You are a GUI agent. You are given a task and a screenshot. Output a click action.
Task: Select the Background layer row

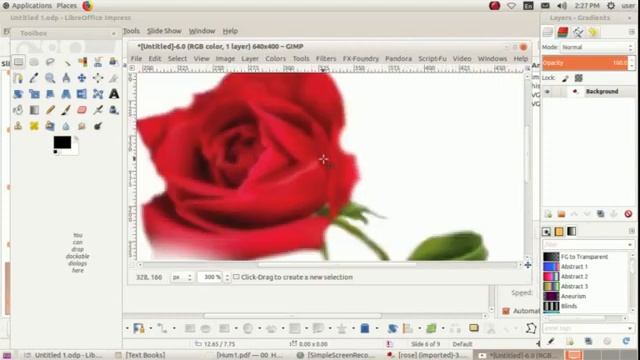[x=588, y=91]
